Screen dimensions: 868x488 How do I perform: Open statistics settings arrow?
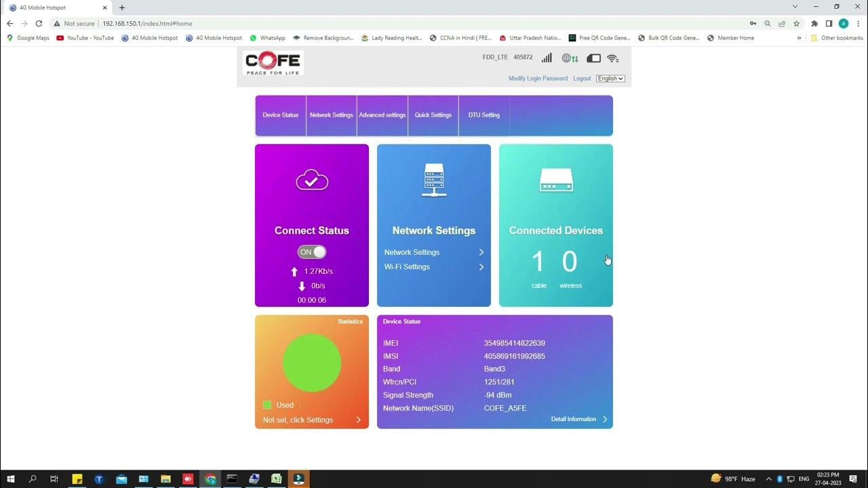tap(359, 420)
